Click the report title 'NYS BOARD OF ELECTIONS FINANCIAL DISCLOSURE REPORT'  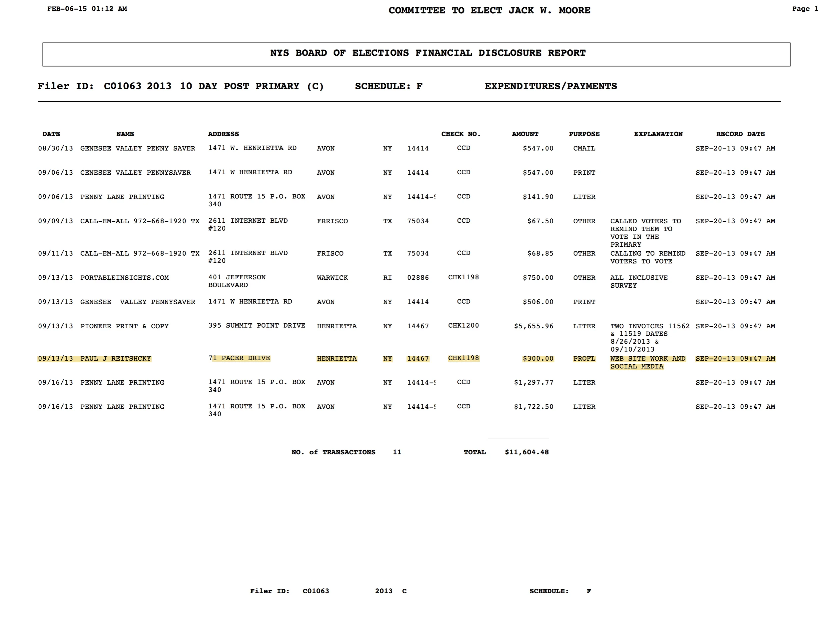[x=428, y=53]
